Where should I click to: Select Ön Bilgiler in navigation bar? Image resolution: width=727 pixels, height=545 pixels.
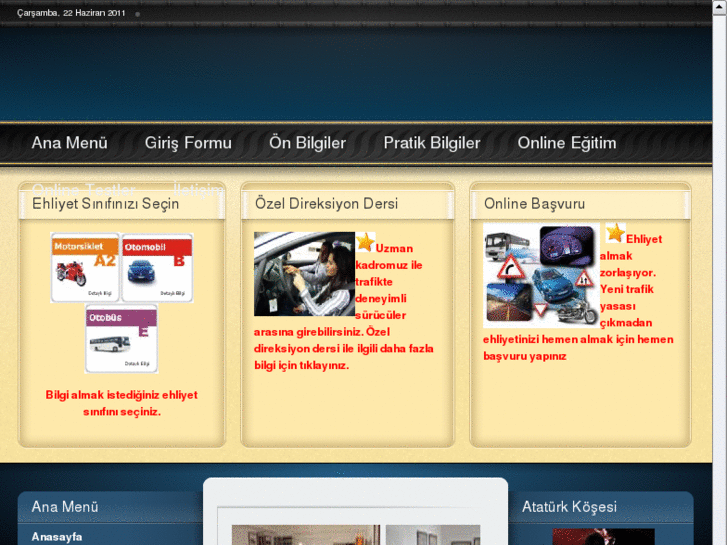click(307, 143)
